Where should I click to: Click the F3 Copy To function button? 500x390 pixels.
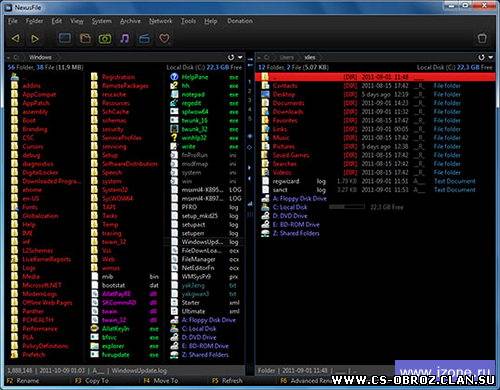92,381
